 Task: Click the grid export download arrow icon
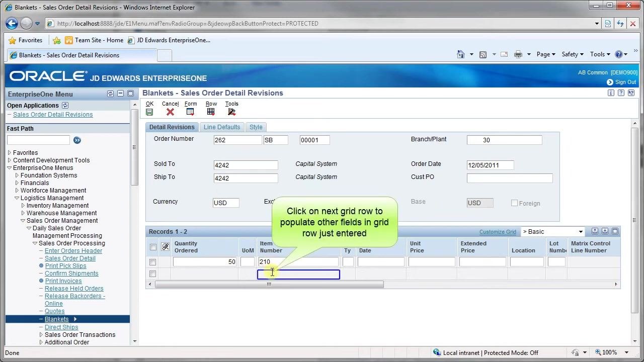point(605,231)
